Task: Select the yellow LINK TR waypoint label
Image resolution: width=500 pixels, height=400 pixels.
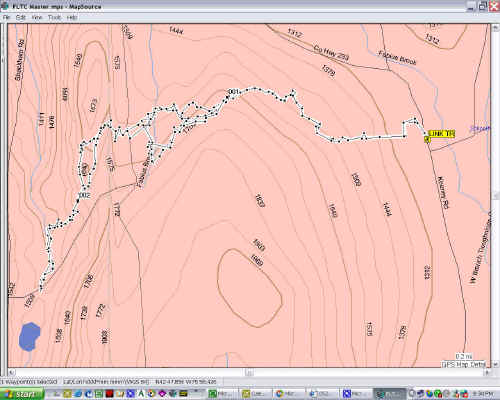Action: [441, 134]
